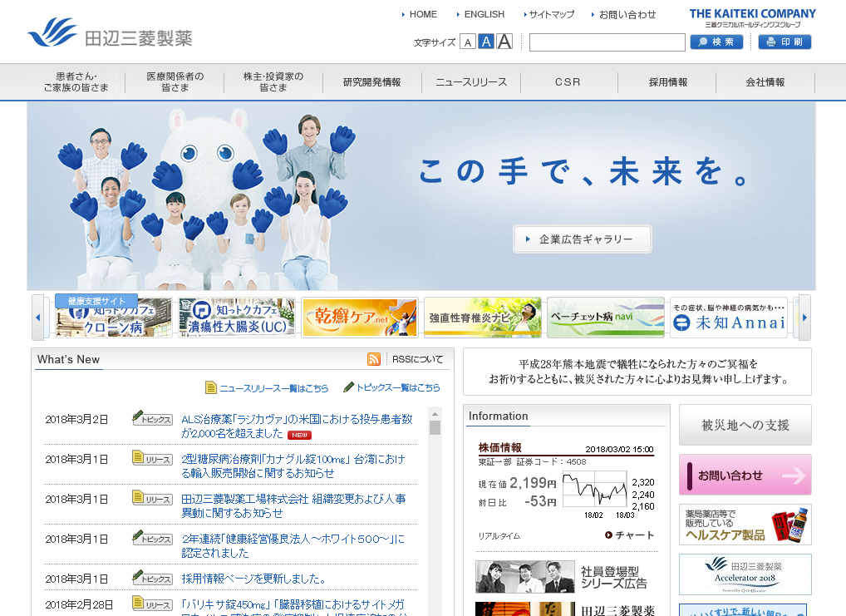The width and height of the screenshot is (846, 616).
Task: Open the Accelerator 2018 banner
Action: click(745, 575)
